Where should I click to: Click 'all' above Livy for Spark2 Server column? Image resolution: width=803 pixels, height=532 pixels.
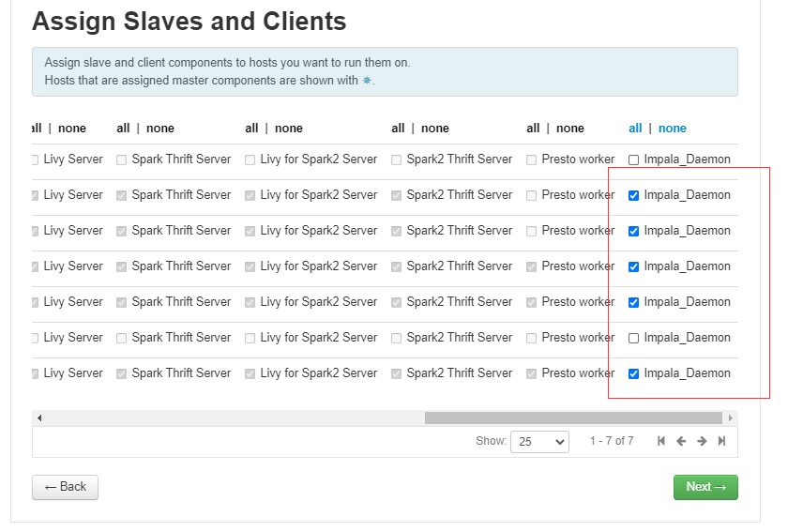[251, 128]
